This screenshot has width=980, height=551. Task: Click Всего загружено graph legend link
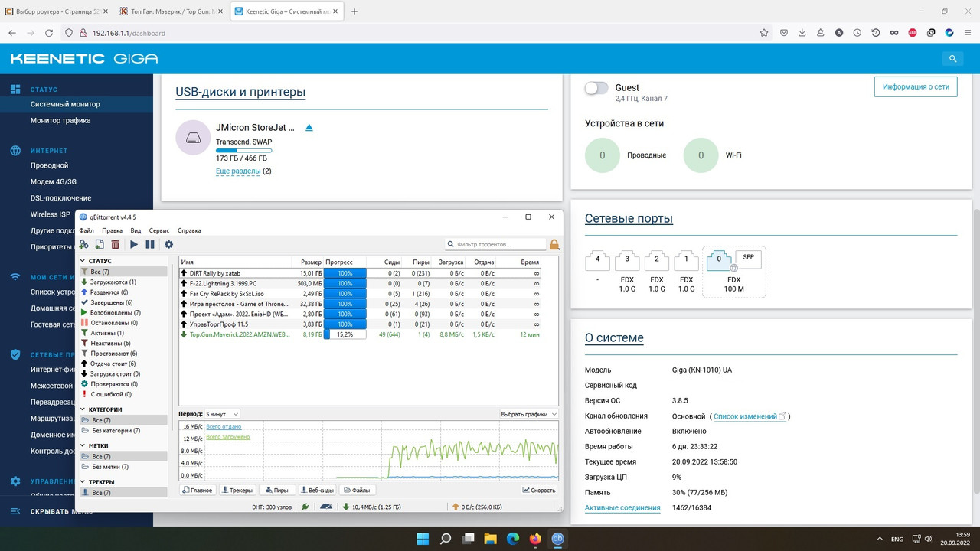[x=228, y=437]
